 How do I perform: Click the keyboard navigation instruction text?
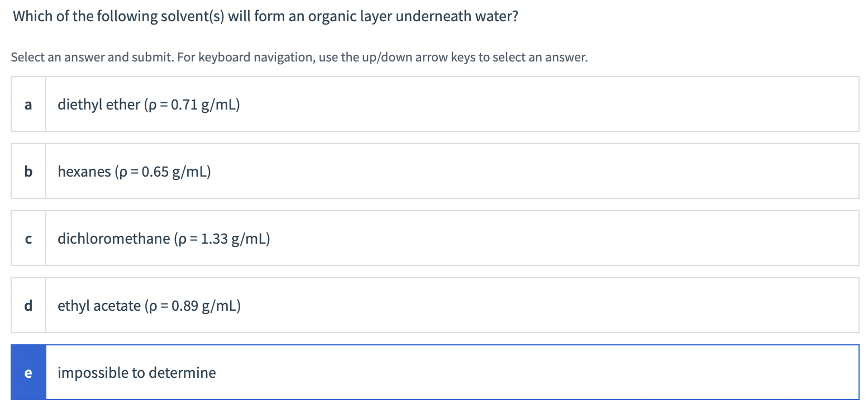299,57
